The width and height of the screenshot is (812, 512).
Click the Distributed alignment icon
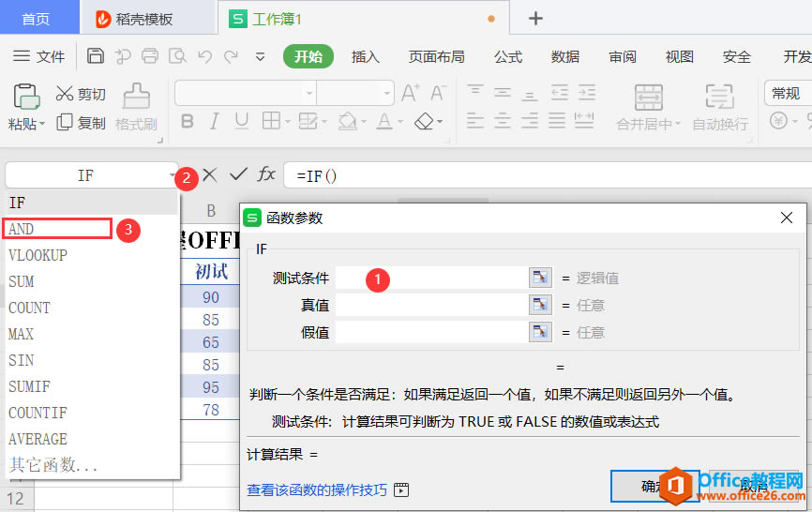(x=583, y=121)
